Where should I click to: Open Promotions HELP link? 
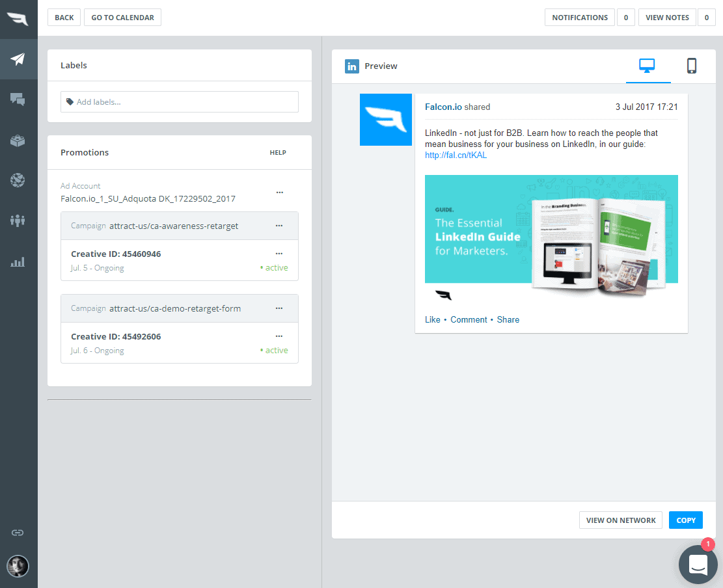pyautogui.click(x=278, y=153)
